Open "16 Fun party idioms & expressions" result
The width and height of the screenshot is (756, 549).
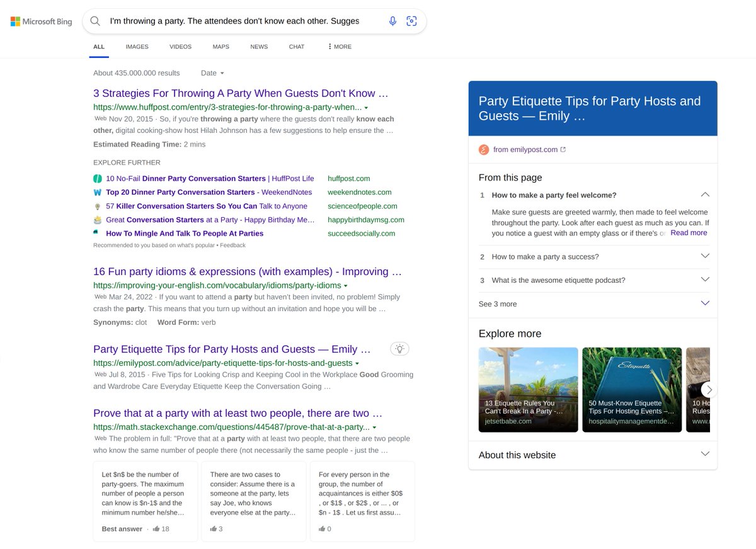point(248,272)
